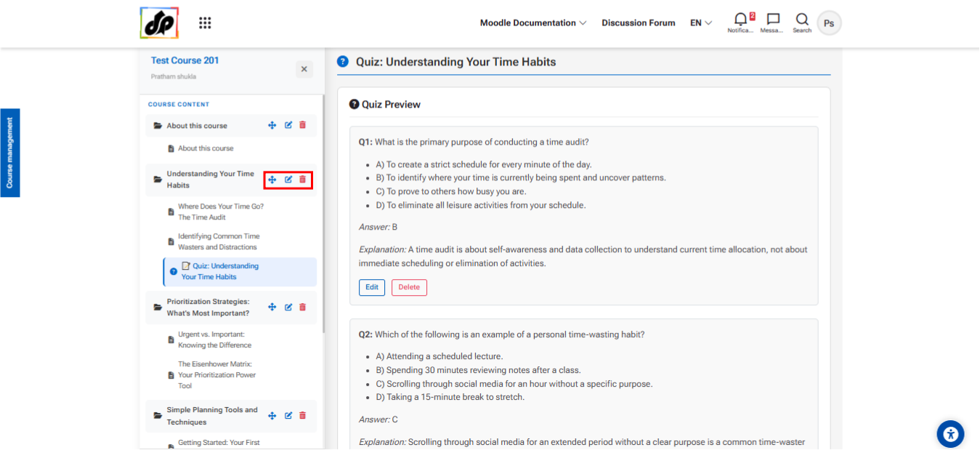Screen dimensions: 980x450
Task: Open Getting Started: Your First lesson
Action: pyautogui.click(x=219, y=443)
